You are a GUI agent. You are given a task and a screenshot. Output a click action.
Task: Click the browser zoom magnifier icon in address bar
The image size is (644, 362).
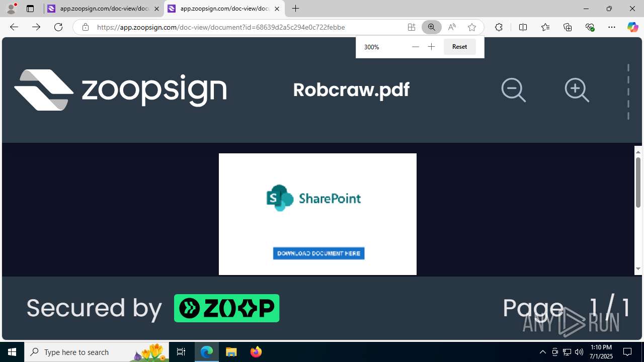point(431,27)
